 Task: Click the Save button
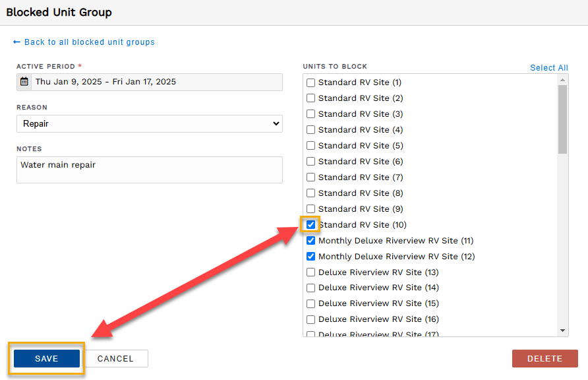pyautogui.click(x=47, y=359)
